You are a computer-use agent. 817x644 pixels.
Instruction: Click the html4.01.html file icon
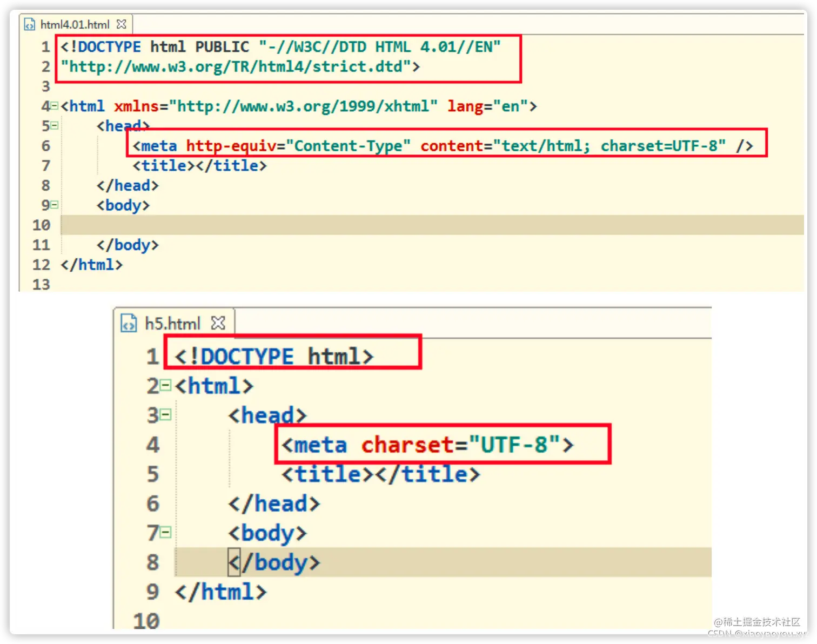click(x=30, y=25)
